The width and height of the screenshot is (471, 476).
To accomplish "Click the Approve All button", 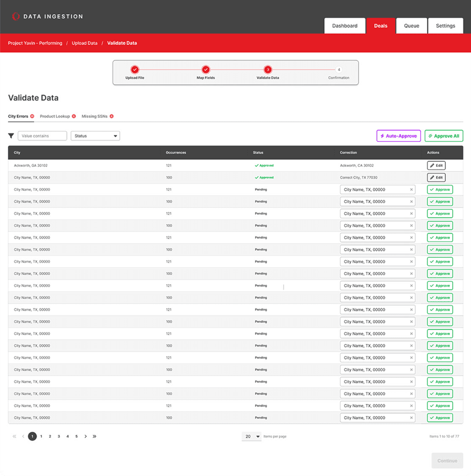I will point(444,136).
